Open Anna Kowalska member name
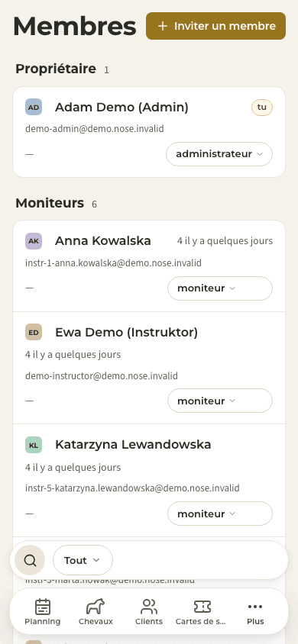This screenshot has height=644, width=298. point(103,241)
